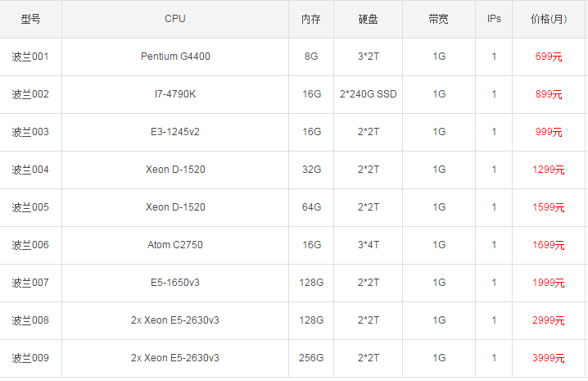
Task: Click the 型号 column header
Action: 30,19
